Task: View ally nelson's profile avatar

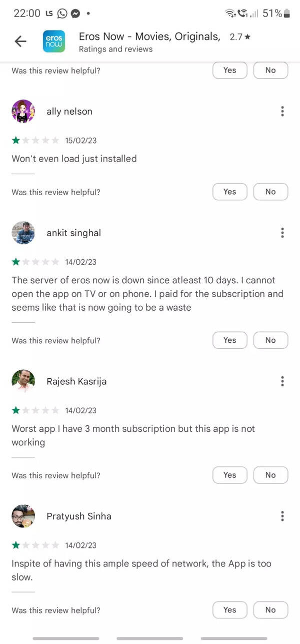Action: tap(23, 111)
